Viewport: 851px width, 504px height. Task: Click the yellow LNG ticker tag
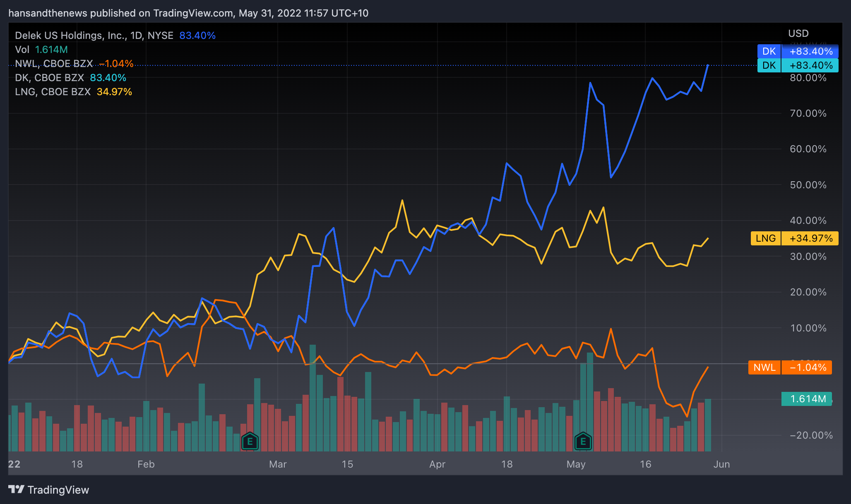tap(765, 238)
